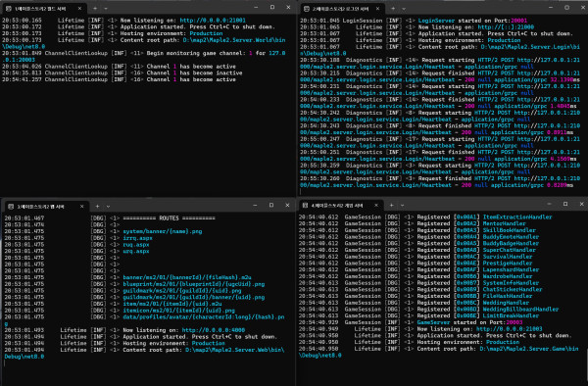Click the http://0.0.0.0:4000 listening URL
Screen dimensions: 588x386
(x=214, y=330)
